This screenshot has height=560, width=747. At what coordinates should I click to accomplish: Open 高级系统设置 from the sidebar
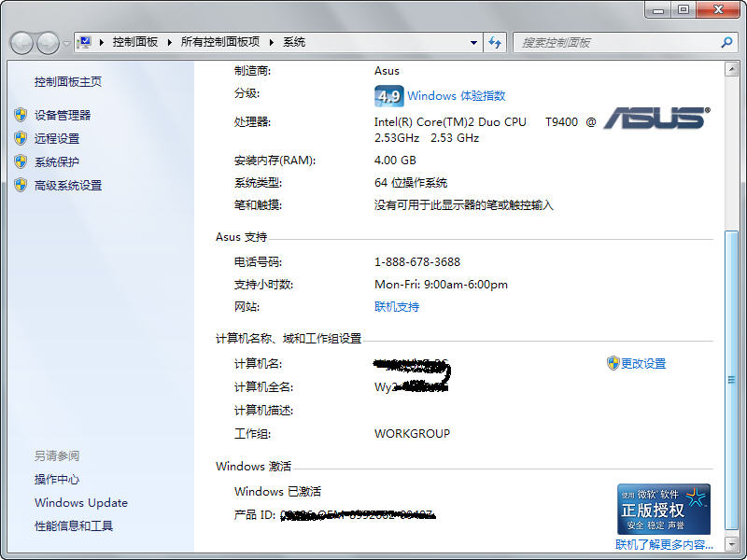click(67, 185)
